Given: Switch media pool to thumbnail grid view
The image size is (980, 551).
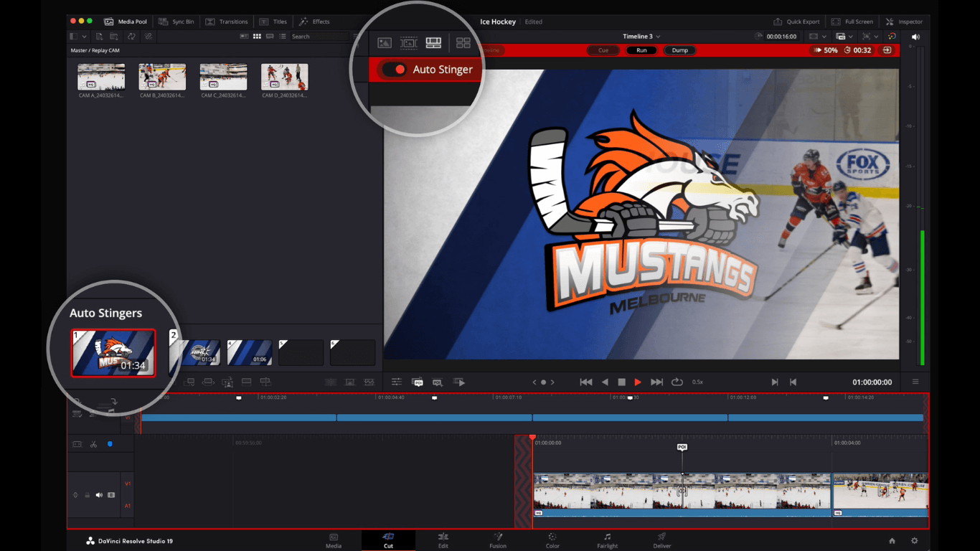Looking at the screenshot, I should tap(257, 36).
